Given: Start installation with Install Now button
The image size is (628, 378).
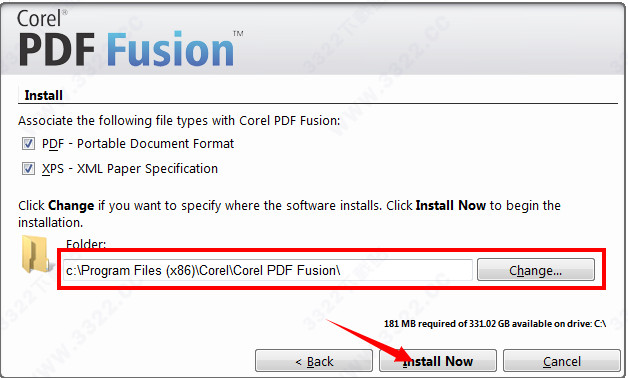Looking at the screenshot, I should point(438,361).
